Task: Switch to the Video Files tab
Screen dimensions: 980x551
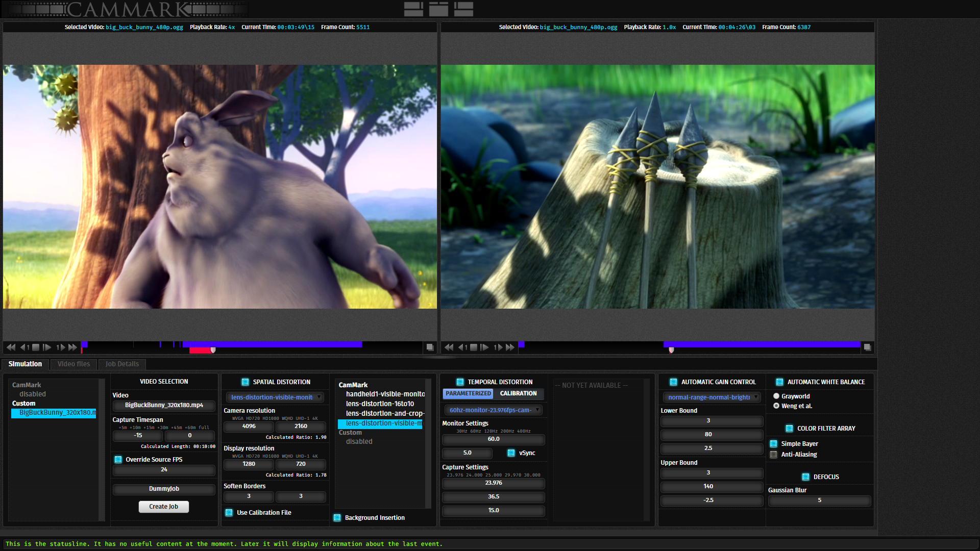Action: pyautogui.click(x=73, y=363)
